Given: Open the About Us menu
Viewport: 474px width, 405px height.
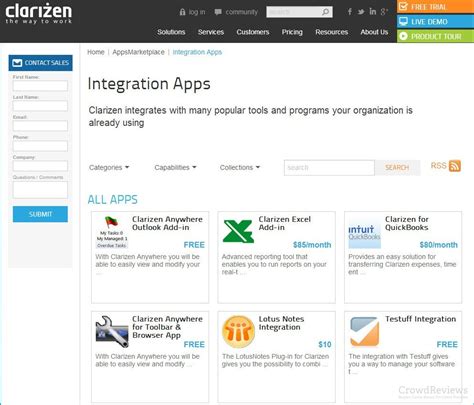Looking at the screenshot, I should pos(374,32).
